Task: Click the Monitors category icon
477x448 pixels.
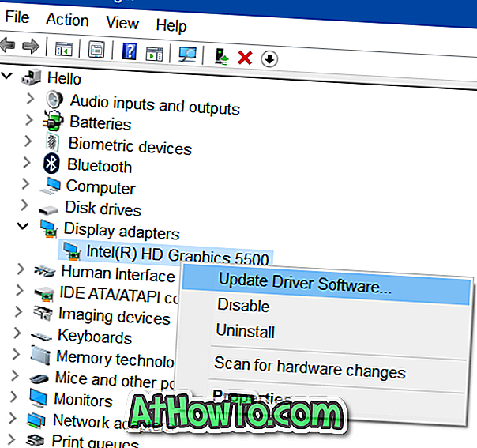Action: coord(39,397)
